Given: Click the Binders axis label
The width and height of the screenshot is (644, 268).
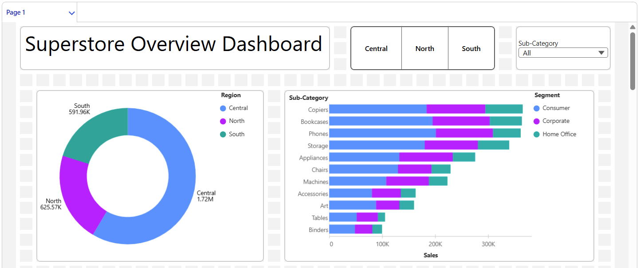Looking at the screenshot, I should [318, 229].
